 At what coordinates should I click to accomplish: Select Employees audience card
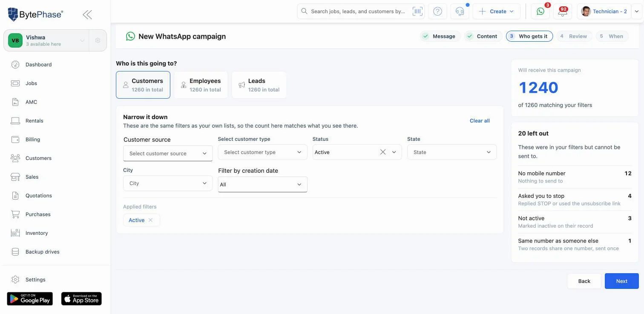coord(201,85)
